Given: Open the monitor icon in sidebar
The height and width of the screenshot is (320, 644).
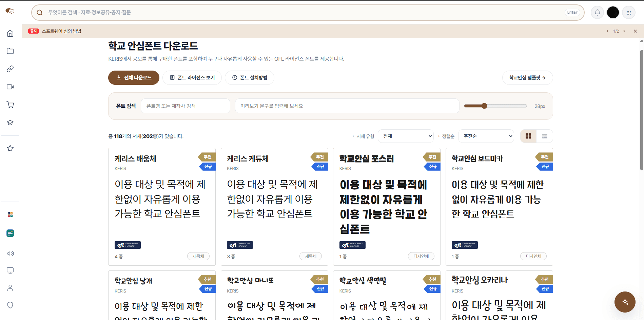Looking at the screenshot, I should [x=10, y=270].
